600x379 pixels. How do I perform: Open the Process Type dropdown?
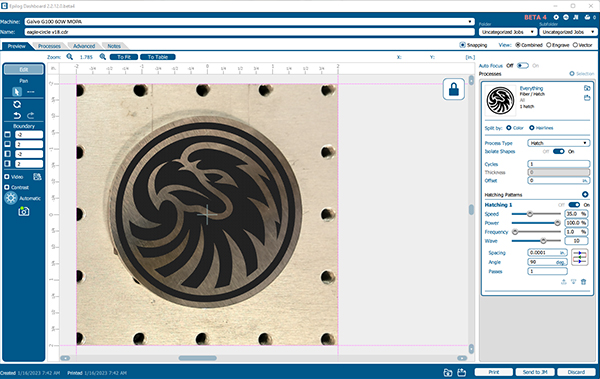point(559,143)
